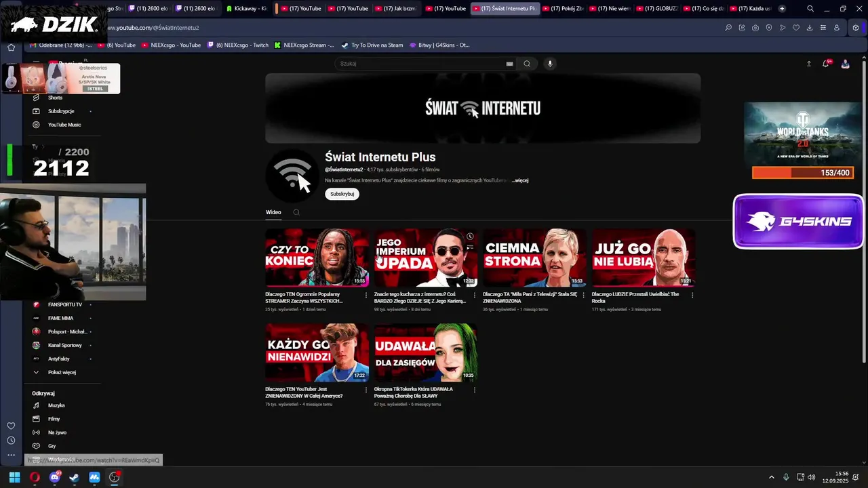The height and width of the screenshot is (488, 868).
Task: Open the YouTube account avatar menu
Action: (845, 64)
